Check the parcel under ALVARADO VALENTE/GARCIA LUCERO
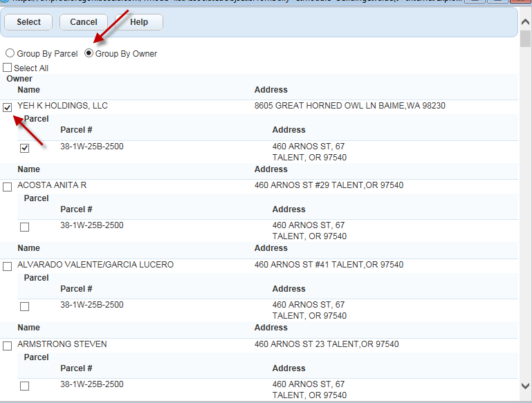Viewport: 532px width, 403px height. point(24,306)
